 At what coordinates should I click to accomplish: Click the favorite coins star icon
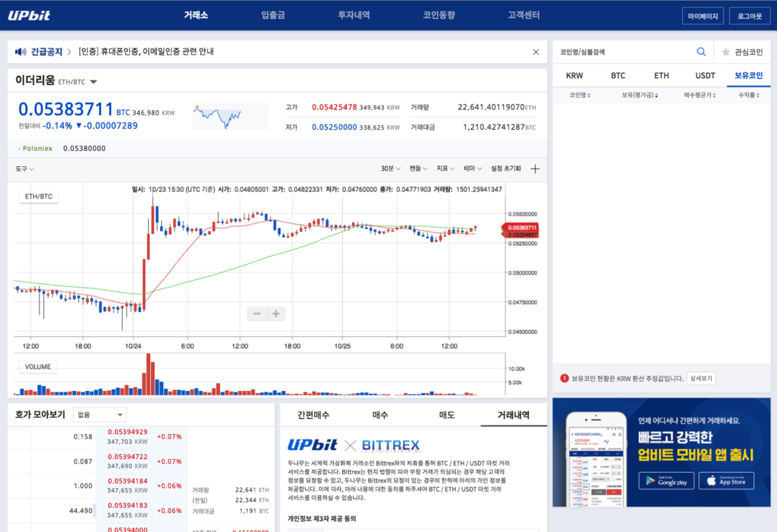point(725,52)
